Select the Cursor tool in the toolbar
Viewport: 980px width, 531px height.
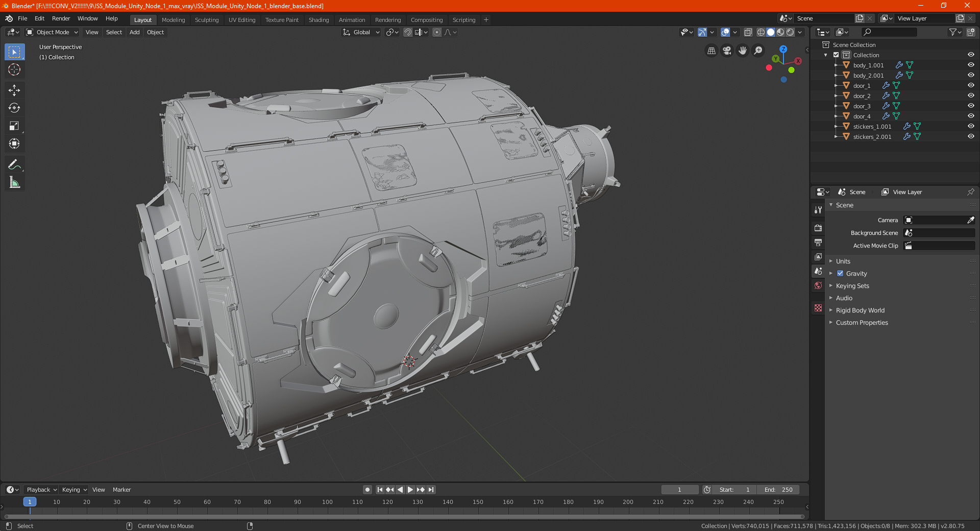tap(14, 70)
